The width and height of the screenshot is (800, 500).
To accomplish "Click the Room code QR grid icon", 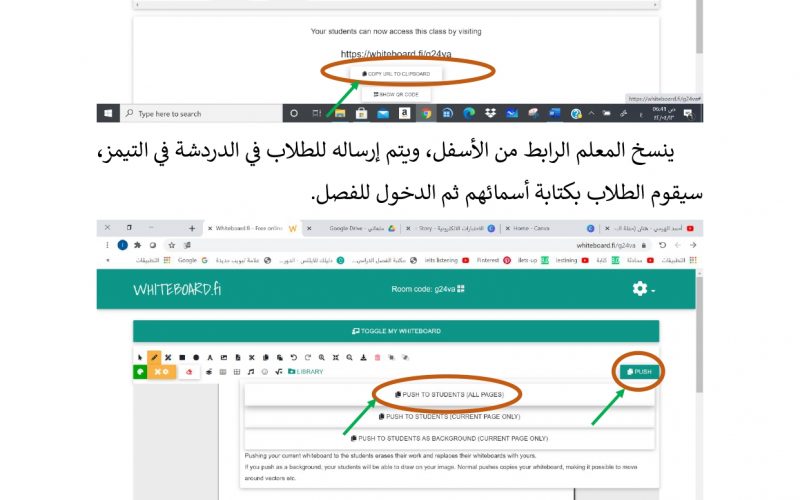I will click(x=461, y=289).
